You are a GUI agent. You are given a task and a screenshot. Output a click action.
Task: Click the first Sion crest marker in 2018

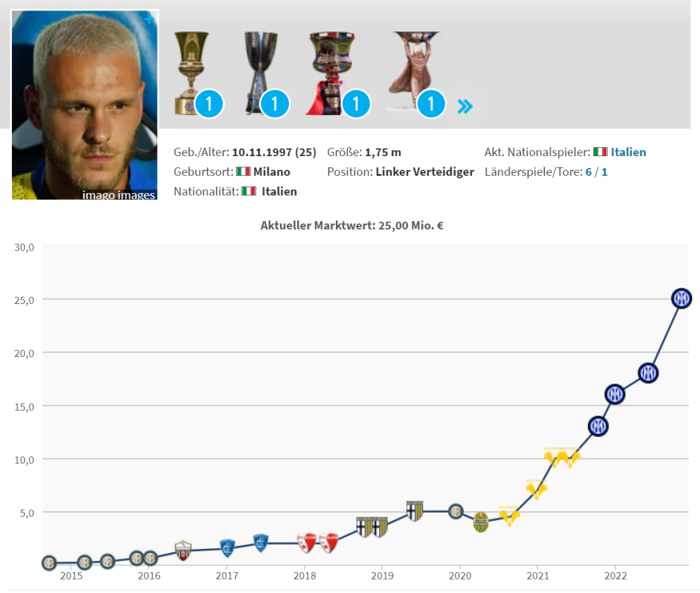pos(307,543)
